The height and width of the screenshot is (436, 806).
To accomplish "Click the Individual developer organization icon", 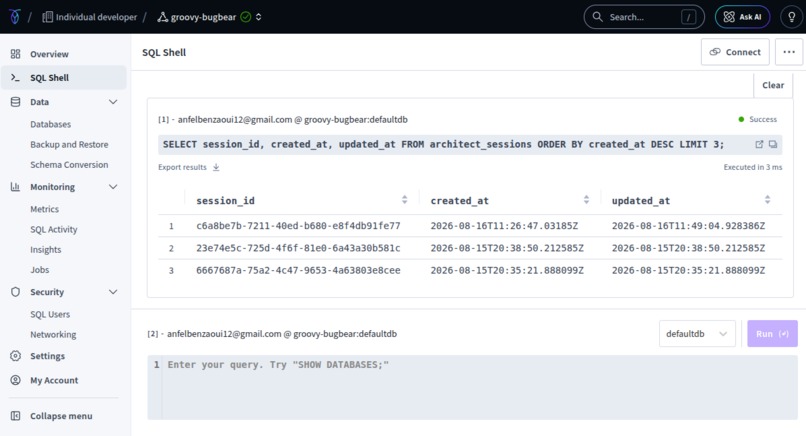I will click(x=47, y=17).
